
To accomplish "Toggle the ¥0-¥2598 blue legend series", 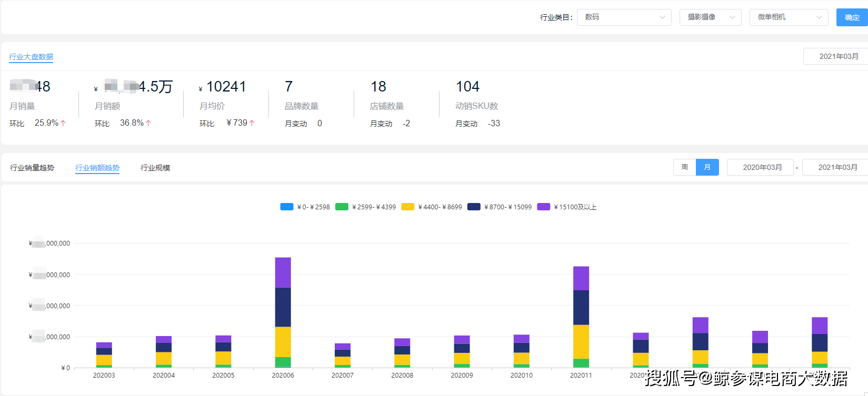I will [x=287, y=207].
